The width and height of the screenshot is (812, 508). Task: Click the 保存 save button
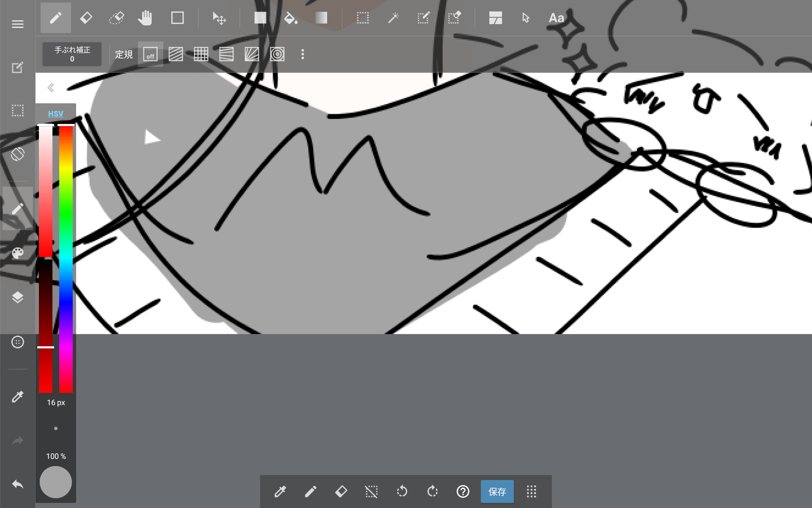point(497,491)
